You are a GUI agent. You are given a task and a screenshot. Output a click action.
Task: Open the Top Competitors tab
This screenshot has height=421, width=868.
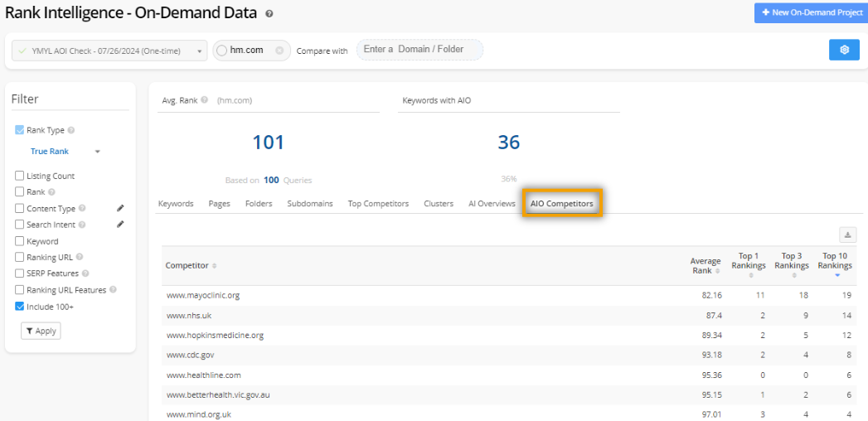[378, 204]
